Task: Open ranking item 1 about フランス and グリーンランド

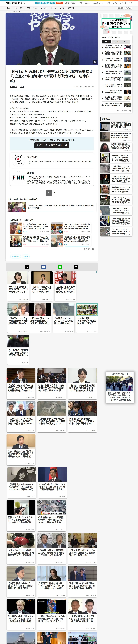Action: coord(116,47)
